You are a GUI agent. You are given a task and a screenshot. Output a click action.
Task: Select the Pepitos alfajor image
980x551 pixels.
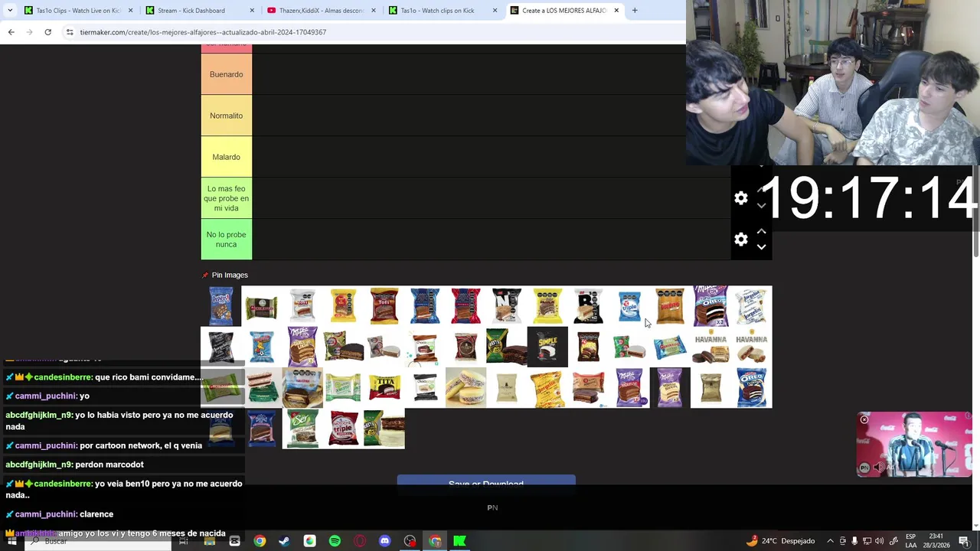(221, 305)
